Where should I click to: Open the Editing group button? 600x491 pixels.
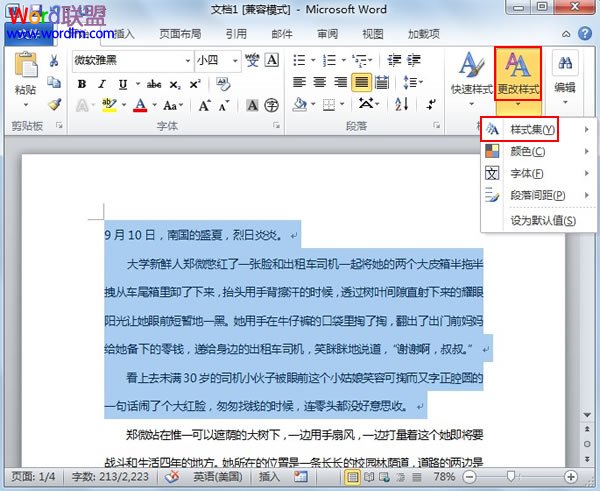coord(565,78)
